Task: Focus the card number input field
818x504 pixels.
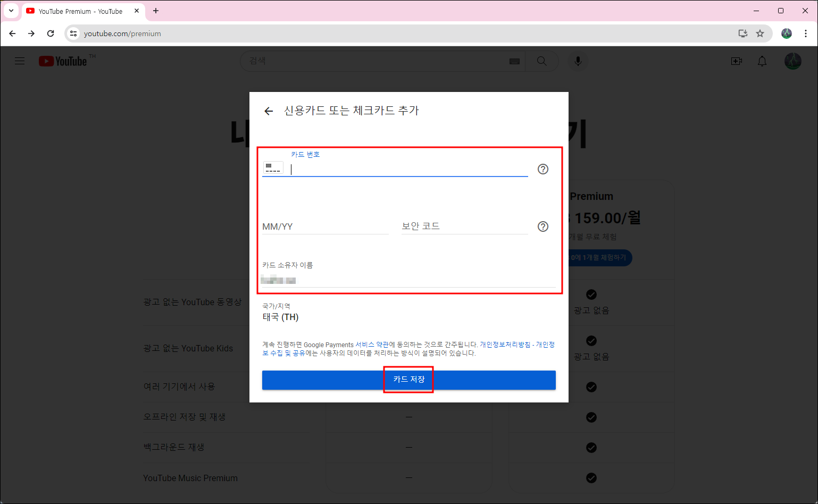Action: pos(408,169)
